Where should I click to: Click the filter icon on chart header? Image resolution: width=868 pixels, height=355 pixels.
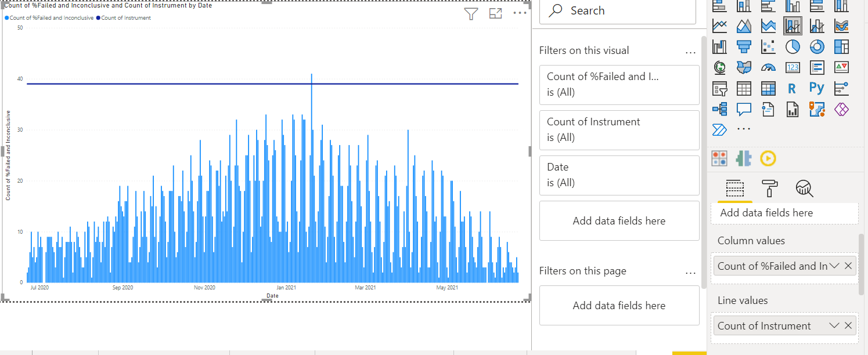pos(471,14)
